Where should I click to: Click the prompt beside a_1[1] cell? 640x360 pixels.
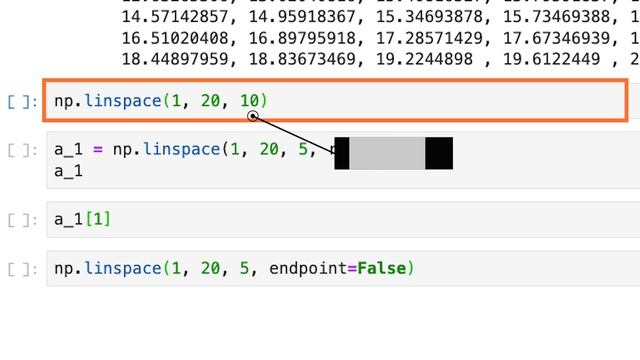pyautogui.click(x=22, y=220)
